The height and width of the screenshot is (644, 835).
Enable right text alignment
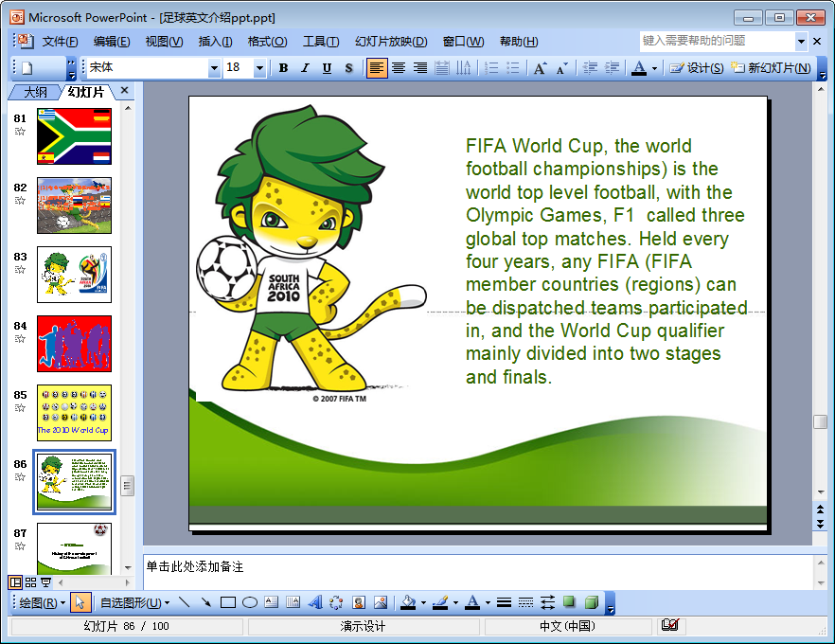[420, 67]
